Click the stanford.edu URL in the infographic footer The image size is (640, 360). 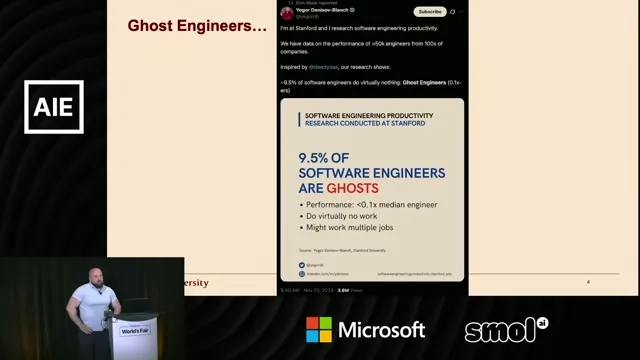[x=414, y=274]
